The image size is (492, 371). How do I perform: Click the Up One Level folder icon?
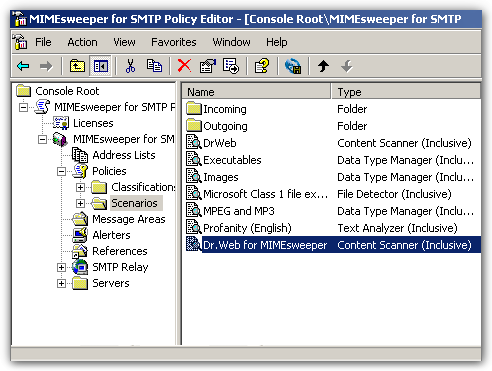point(77,66)
